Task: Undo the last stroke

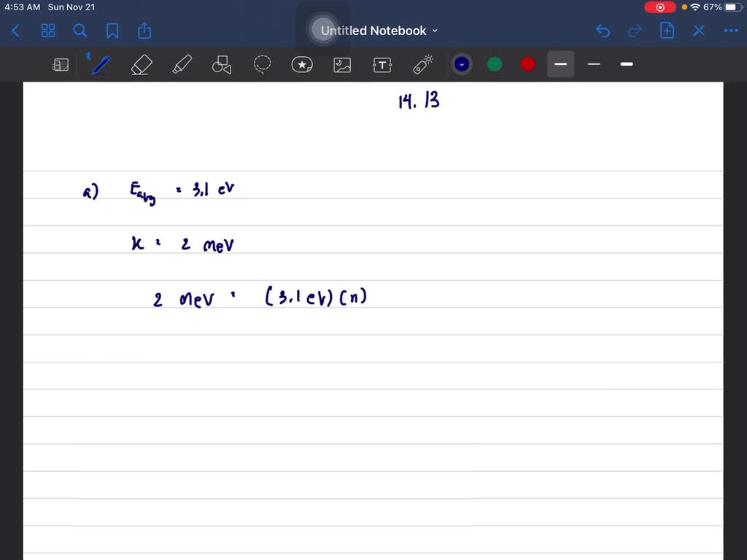Action: 603,31
